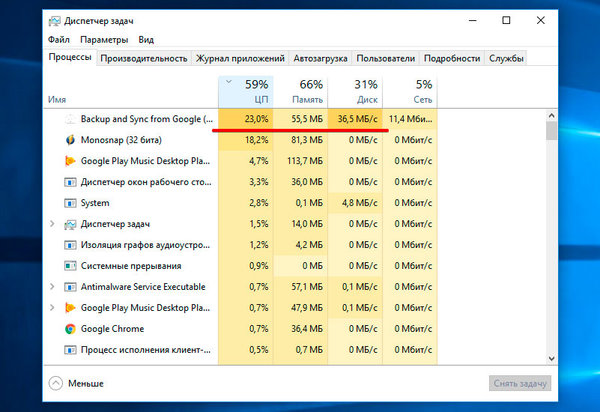Click the vertical scrollbar thumb
This screenshot has height=412, width=600.
click(x=551, y=131)
